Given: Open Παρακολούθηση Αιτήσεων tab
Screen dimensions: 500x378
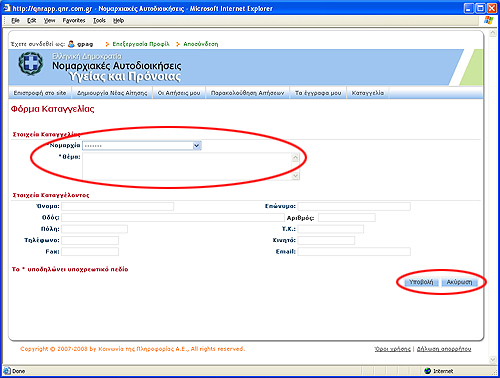Looking at the screenshot, I should tap(248, 93).
